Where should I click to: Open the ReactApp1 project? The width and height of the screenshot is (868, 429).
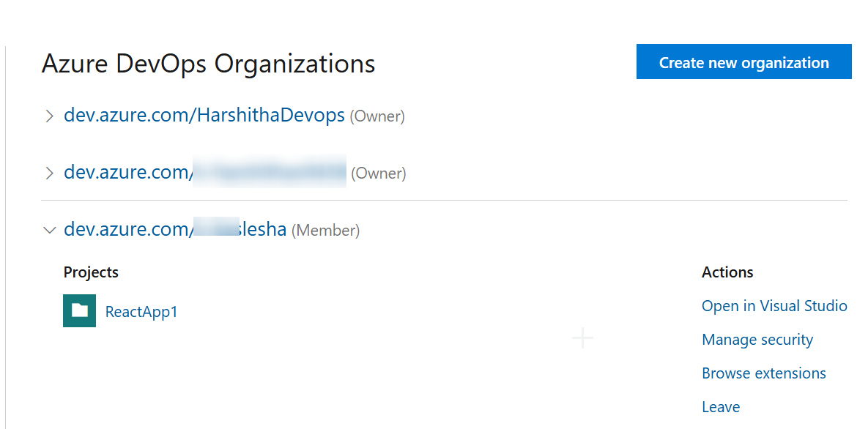point(141,310)
